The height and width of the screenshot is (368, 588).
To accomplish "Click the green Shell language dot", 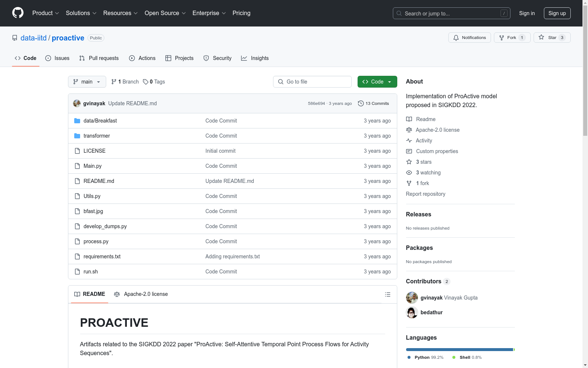I will point(454,357).
